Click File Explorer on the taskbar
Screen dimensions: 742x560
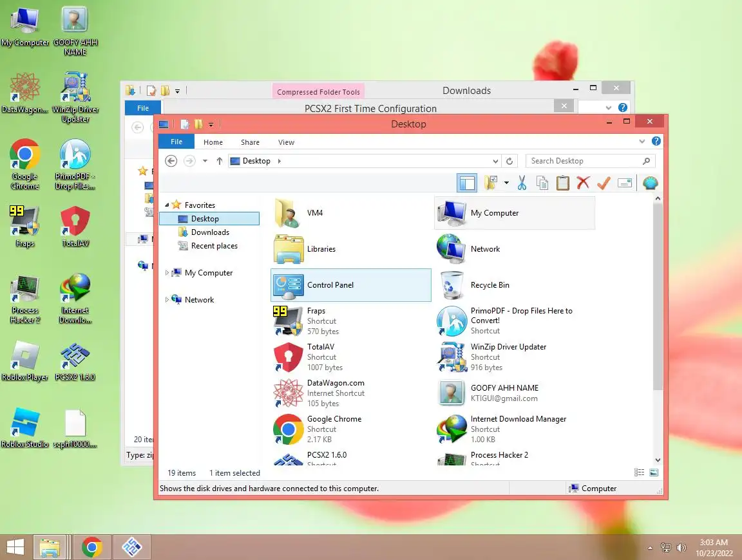pos(49,547)
